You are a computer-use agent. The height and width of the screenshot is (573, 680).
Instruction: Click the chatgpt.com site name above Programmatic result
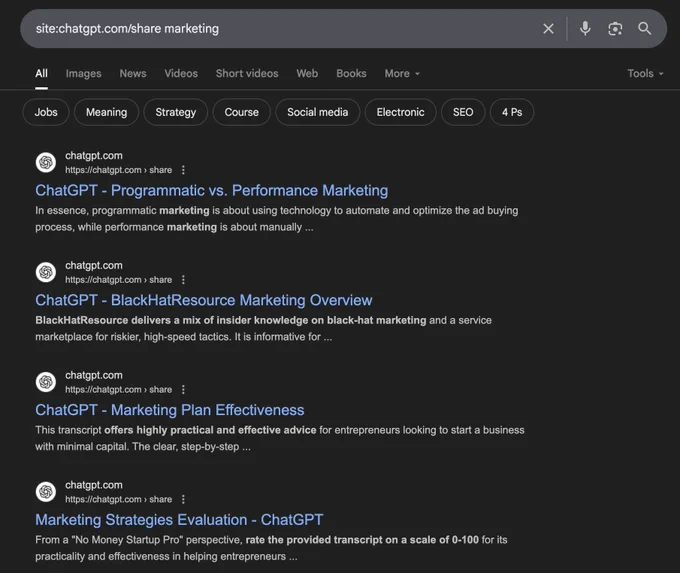click(x=94, y=155)
